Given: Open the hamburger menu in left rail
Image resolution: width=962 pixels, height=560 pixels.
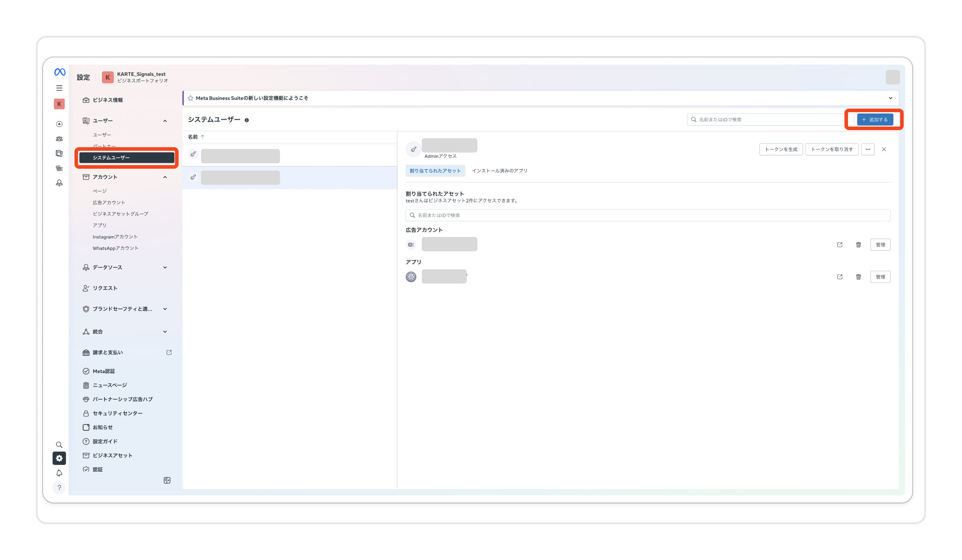Looking at the screenshot, I should coord(59,88).
